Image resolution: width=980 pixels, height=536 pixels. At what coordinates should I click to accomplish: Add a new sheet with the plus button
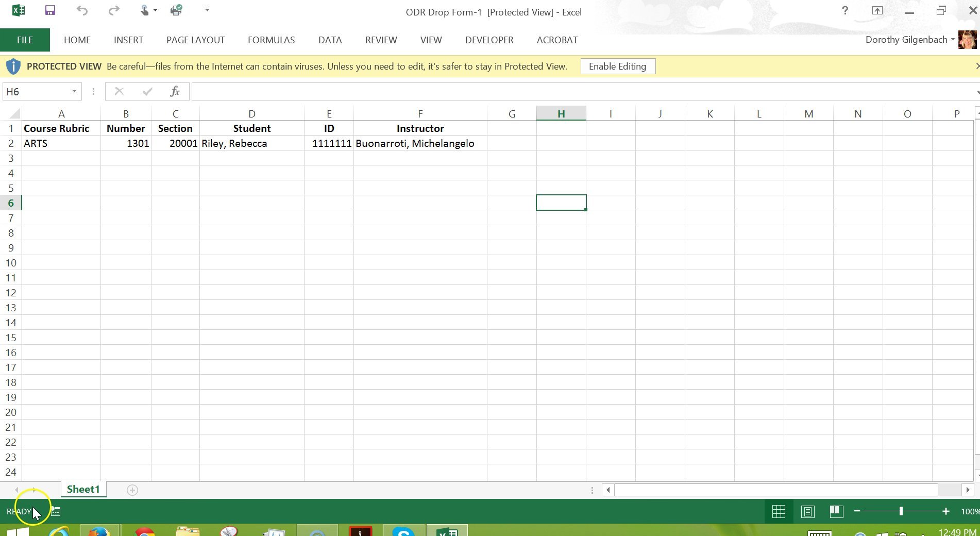pos(132,490)
